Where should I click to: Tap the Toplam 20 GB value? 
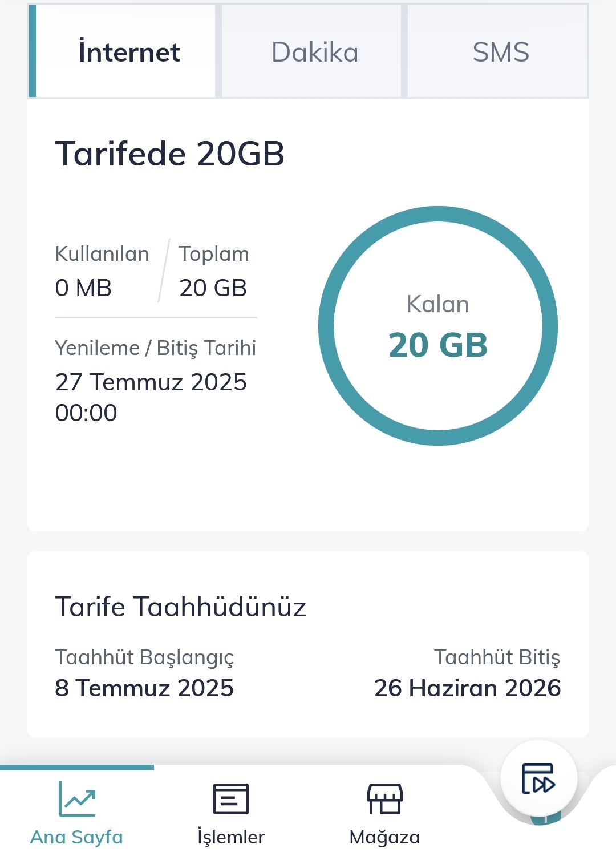[x=213, y=288]
